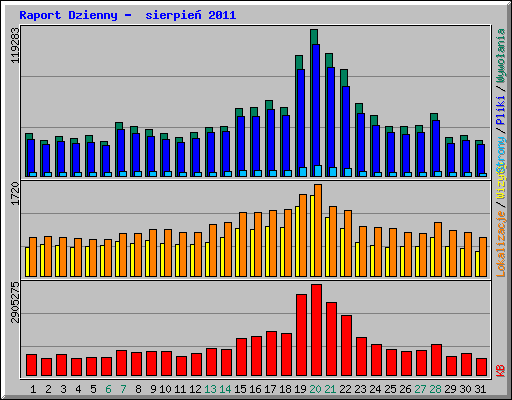Click the red KB bar for day 19

(301, 335)
